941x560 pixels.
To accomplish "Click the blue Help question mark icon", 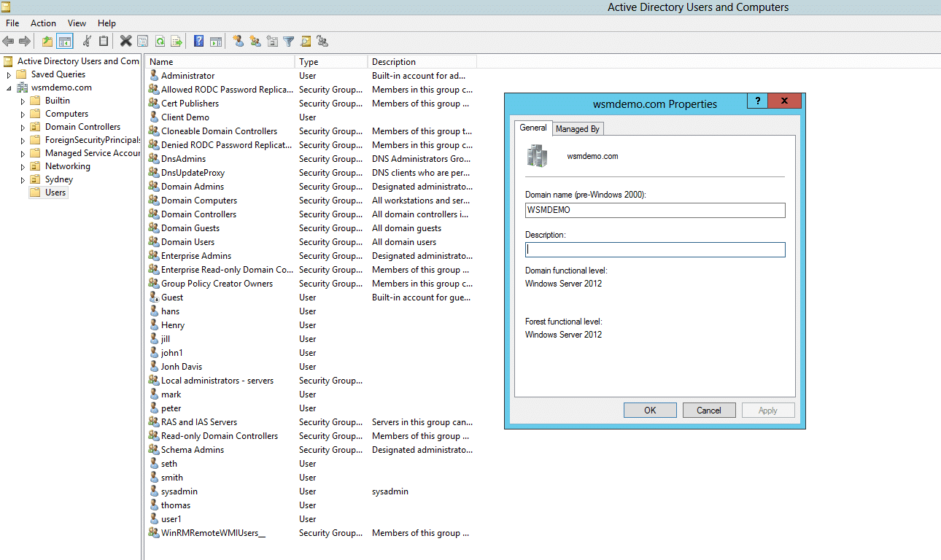I will click(x=199, y=42).
